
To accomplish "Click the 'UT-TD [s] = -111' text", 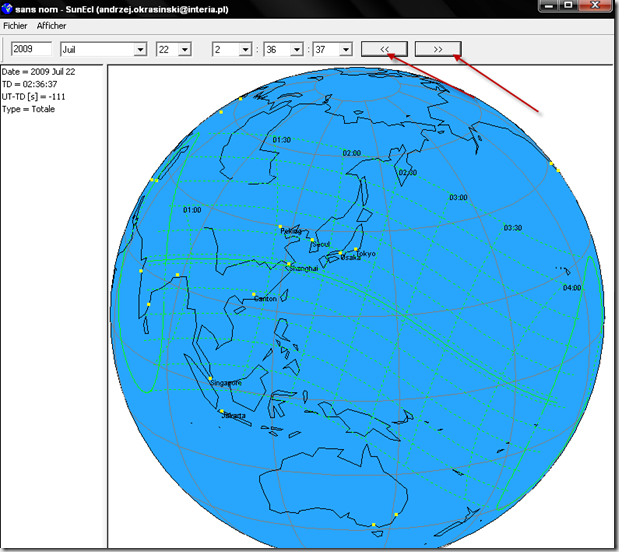I will point(34,97).
